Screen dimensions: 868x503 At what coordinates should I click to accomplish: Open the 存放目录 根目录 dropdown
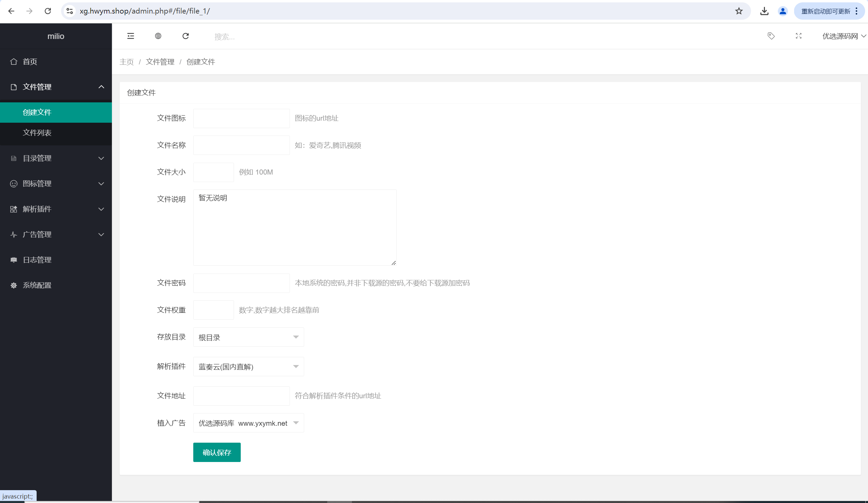click(x=249, y=337)
